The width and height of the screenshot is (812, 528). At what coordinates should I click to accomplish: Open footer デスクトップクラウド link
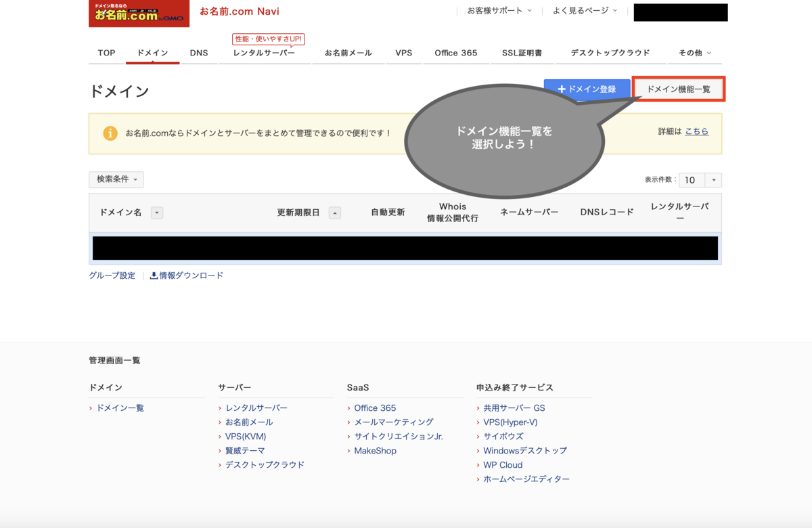click(265, 465)
